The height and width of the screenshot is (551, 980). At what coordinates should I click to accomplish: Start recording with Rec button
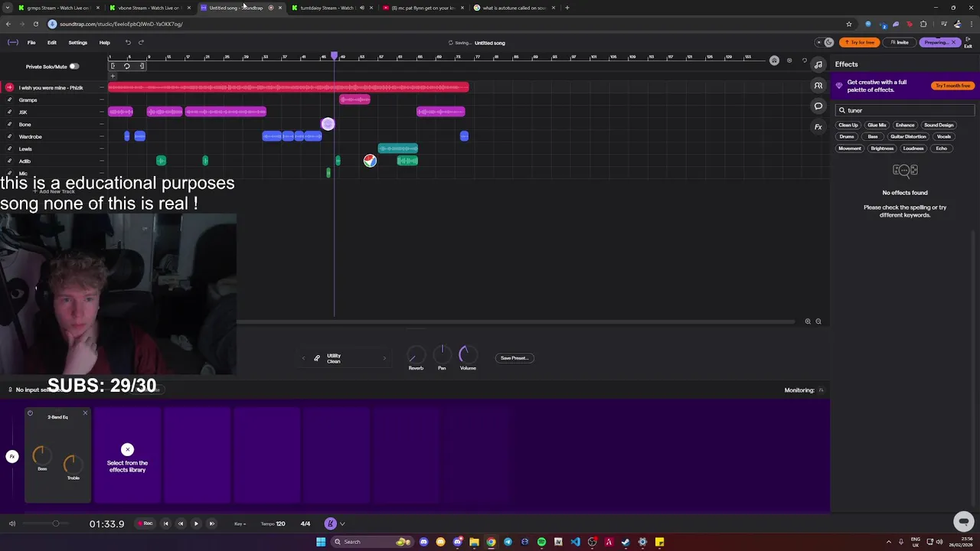point(145,523)
